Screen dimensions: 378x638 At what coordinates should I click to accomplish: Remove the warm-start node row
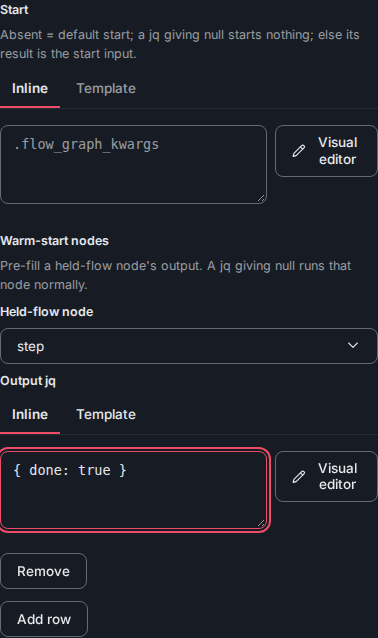[44, 571]
